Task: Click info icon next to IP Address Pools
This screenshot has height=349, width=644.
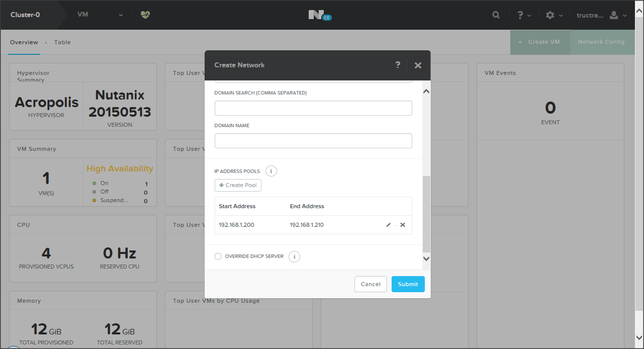Action: point(271,171)
